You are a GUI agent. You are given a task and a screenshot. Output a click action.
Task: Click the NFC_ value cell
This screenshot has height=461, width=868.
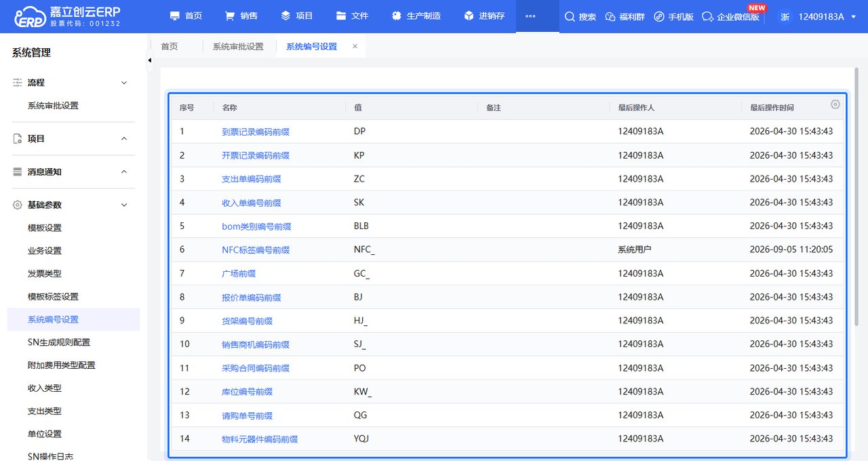[x=364, y=249]
